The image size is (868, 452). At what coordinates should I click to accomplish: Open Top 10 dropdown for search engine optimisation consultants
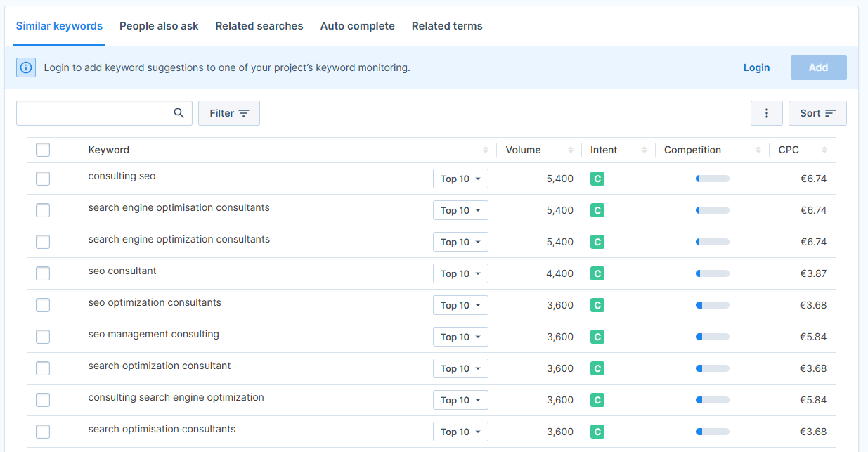[460, 210]
